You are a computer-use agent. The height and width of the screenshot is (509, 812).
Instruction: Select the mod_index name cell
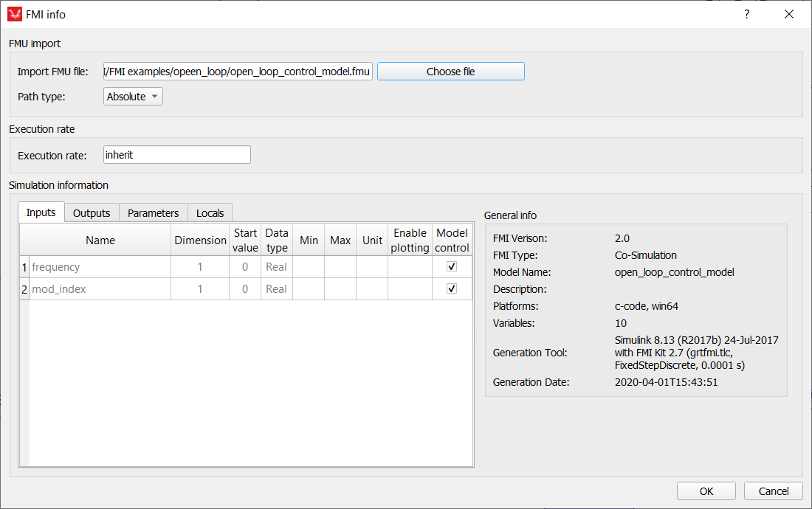coord(100,289)
